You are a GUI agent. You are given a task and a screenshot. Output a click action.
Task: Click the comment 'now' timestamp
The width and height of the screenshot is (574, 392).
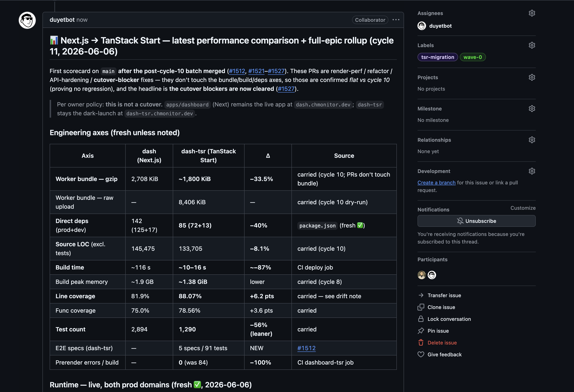(x=82, y=20)
